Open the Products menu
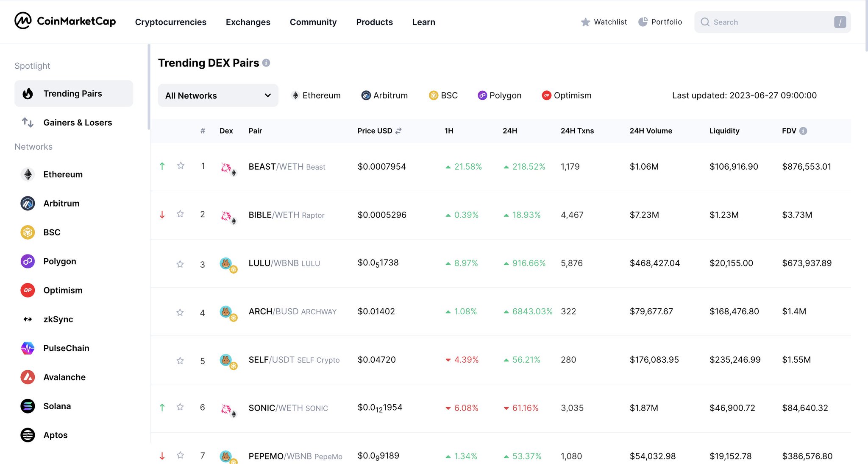 point(375,22)
